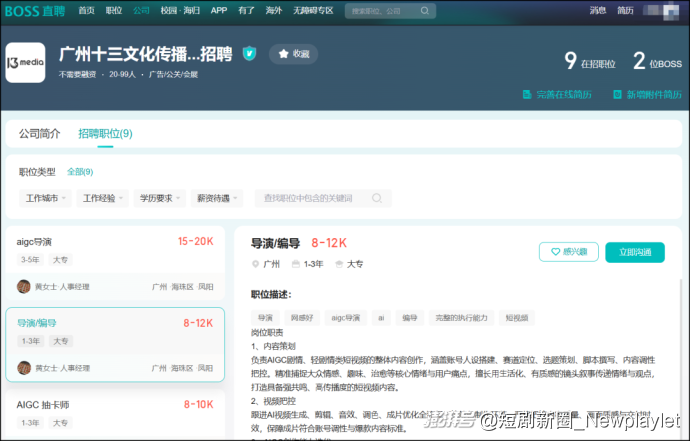690x441 pixels.
Task: Open 首页 in top navigation
Action: pos(86,11)
